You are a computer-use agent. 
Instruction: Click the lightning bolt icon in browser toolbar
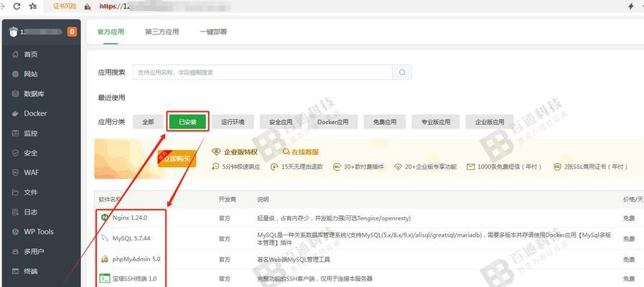pos(631,6)
